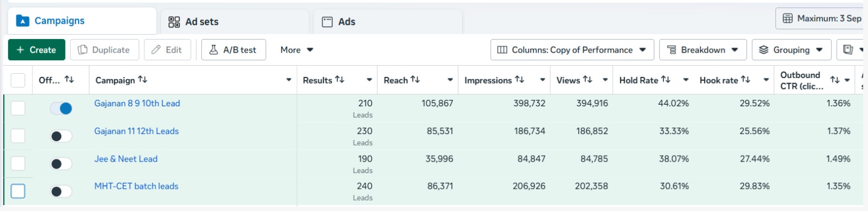Sort by Outbound CTR arrows

[x=835, y=80]
